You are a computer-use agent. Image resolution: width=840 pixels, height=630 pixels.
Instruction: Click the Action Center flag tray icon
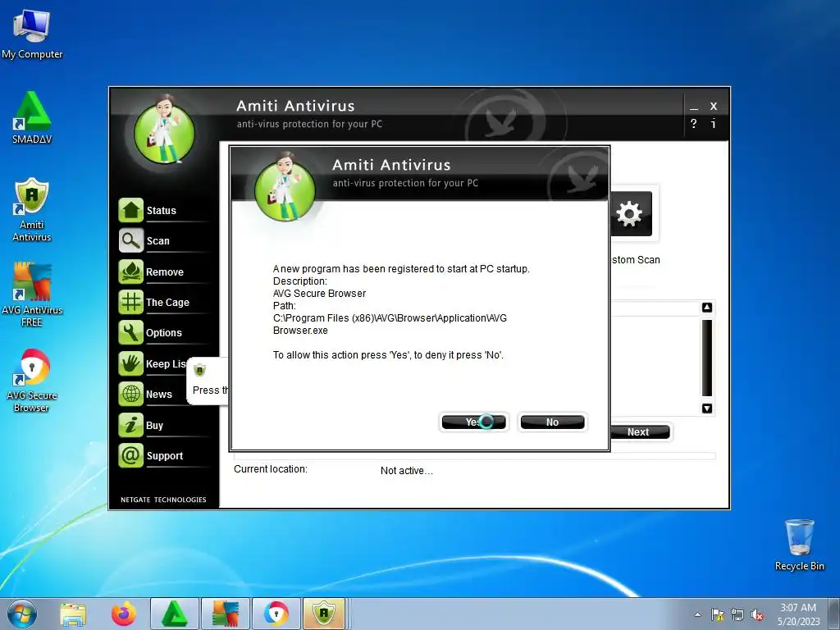[717, 615]
